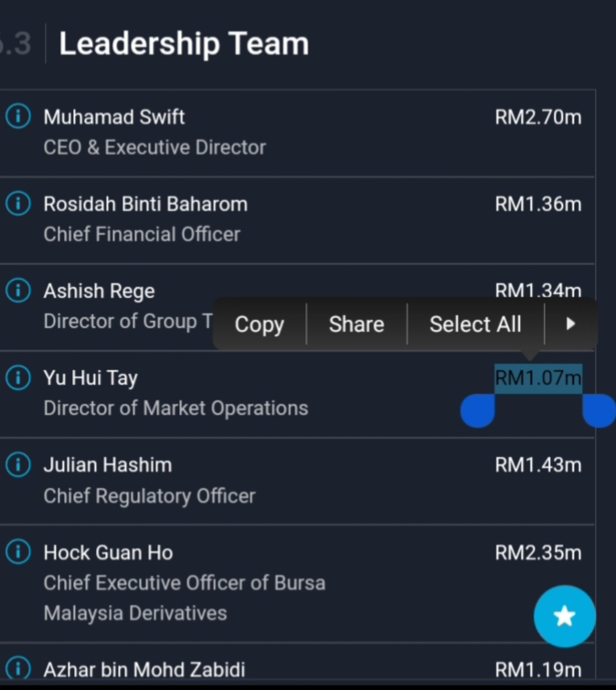The width and height of the screenshot is (616, 690).
Task: Expand more options arrow in selection menu
Action: [571, 324]
